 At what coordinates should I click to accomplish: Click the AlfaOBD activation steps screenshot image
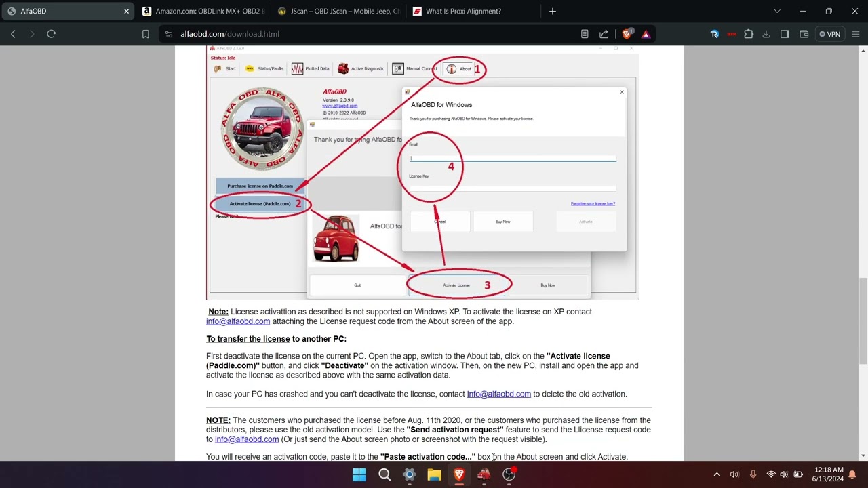pyautogui.click(x=422, y=173)
